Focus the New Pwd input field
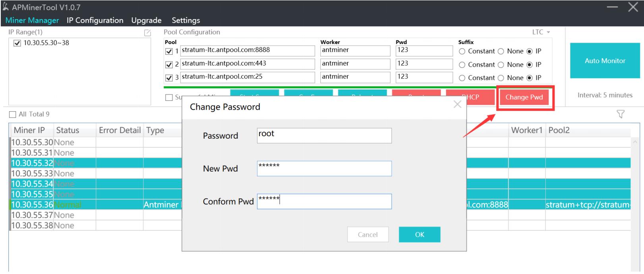This screenshot has height=274, width=644. point(324,168)
